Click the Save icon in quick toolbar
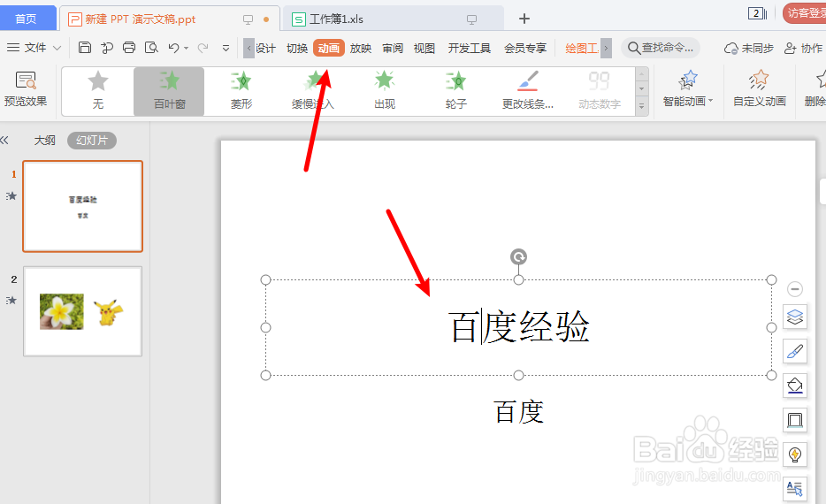 click(85, 48)
